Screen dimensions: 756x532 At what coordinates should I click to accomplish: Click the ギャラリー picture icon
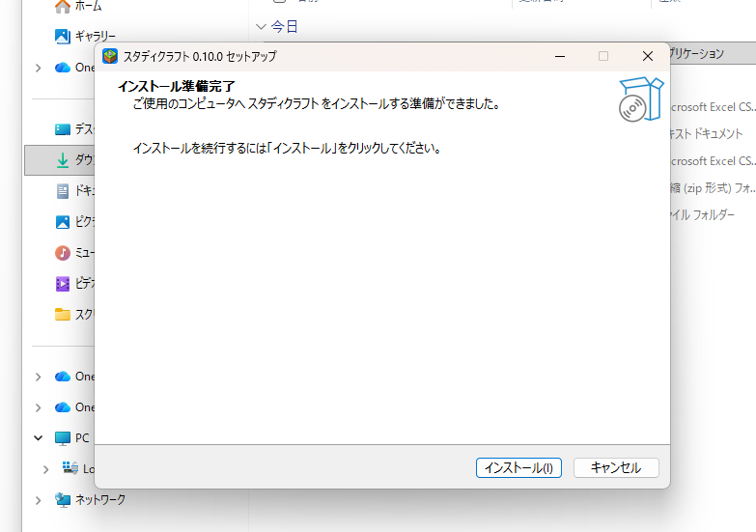point(62,36)
